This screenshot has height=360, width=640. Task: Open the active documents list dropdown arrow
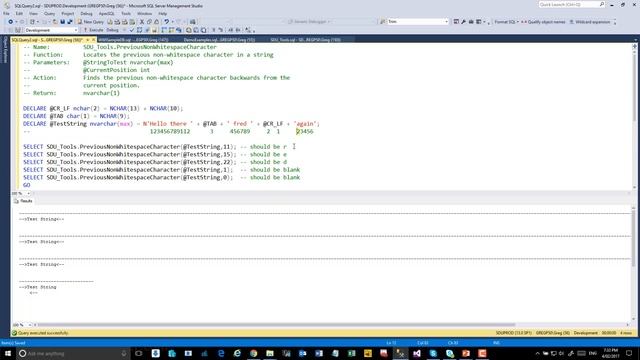635,40
